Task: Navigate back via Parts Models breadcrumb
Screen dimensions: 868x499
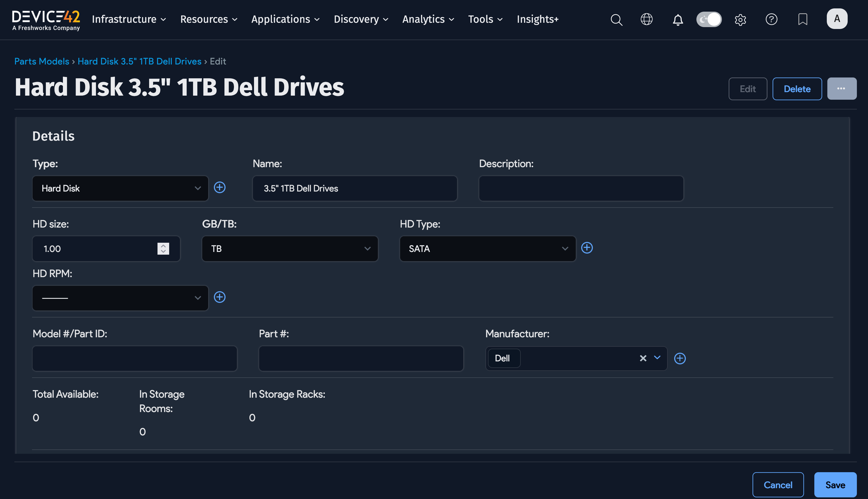Action: [x=42, y=61]
